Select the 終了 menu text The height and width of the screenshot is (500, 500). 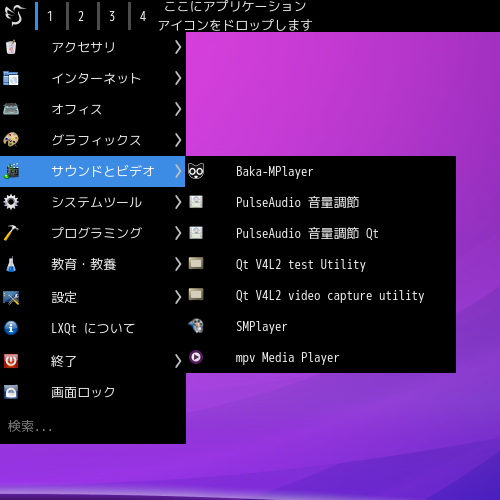(x=64, y=361)
